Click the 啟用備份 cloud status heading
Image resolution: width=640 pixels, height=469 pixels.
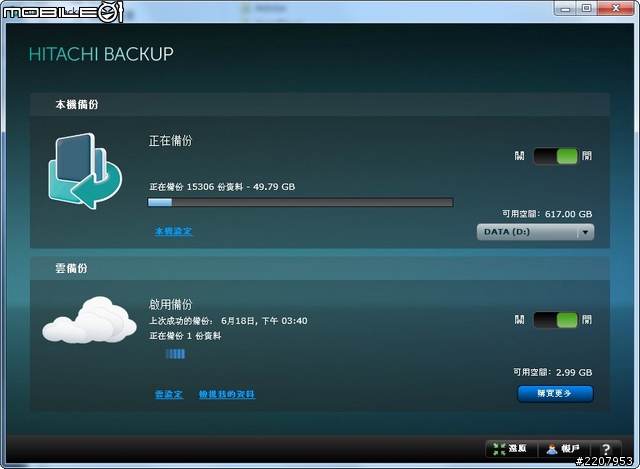point(170,304)
